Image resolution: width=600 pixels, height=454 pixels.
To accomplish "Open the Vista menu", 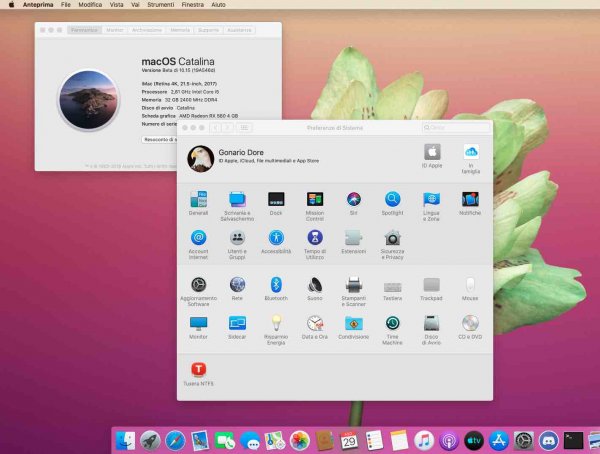I will (116, 5).
